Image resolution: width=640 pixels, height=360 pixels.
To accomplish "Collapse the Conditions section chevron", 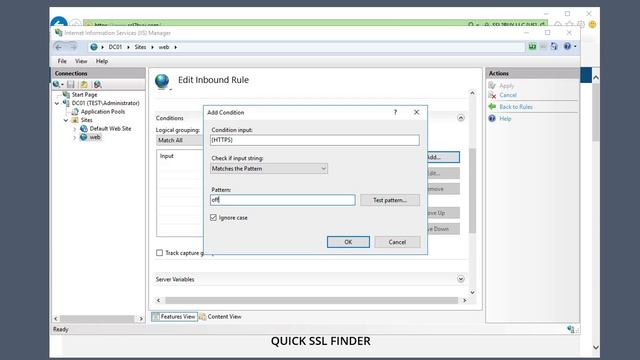I will pos(460,118).
